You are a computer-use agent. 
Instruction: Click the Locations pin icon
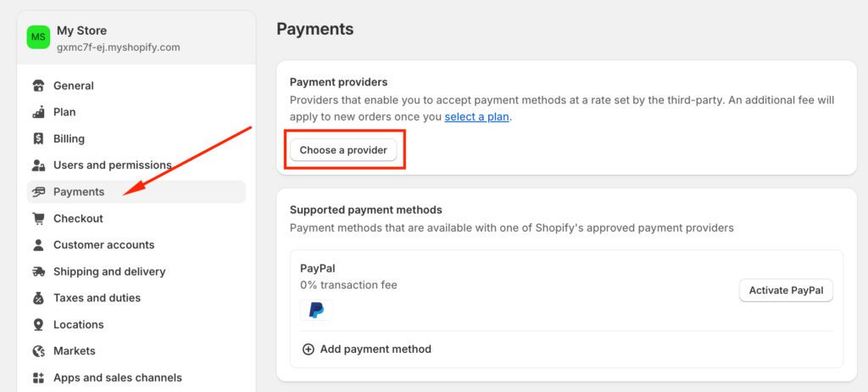click(38, 325)
